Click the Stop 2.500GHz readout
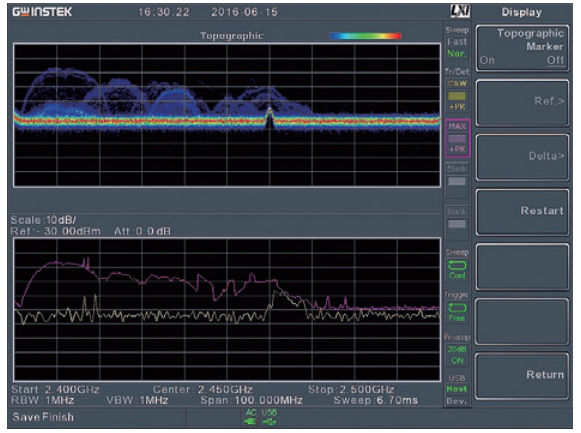This screenshot has width=581, height=433. (x=351, y=390)
